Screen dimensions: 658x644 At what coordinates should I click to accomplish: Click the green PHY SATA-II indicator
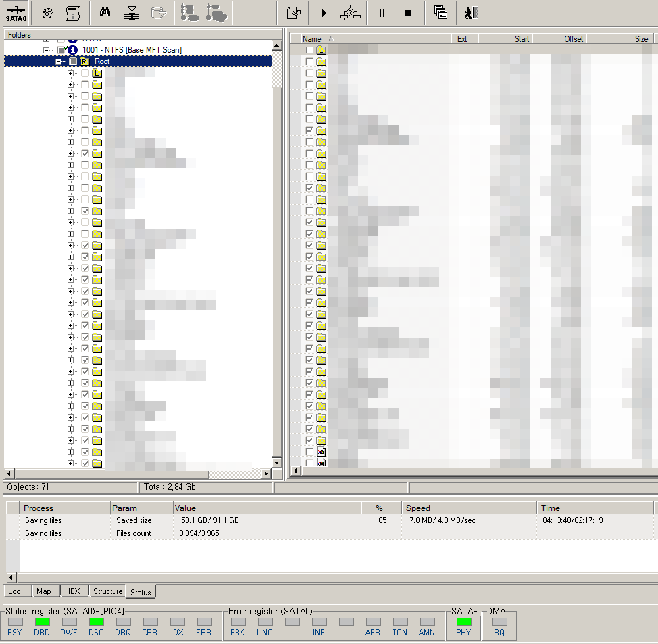point(463,622)
